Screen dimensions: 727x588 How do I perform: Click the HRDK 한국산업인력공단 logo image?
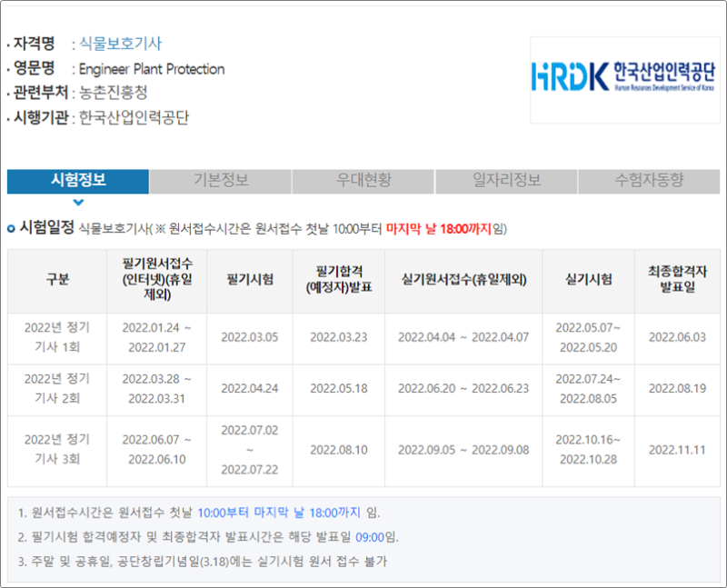point(624,80)
